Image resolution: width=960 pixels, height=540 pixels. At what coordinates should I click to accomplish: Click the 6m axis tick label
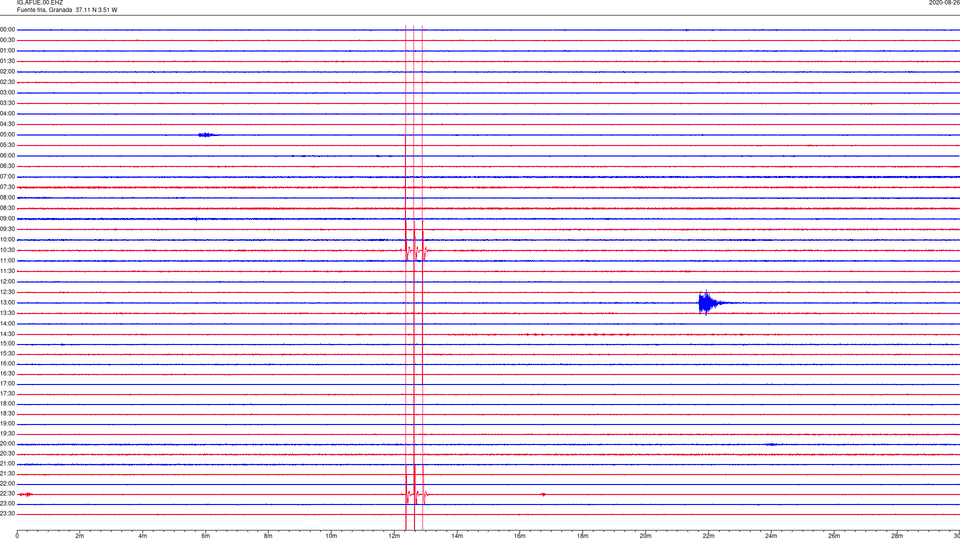click(x=205, y=536)
